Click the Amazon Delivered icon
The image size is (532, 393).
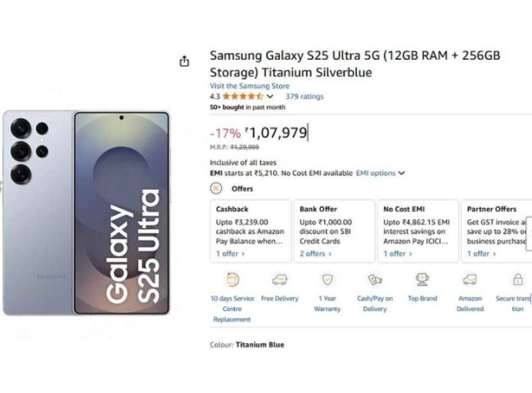pos(470,279)
